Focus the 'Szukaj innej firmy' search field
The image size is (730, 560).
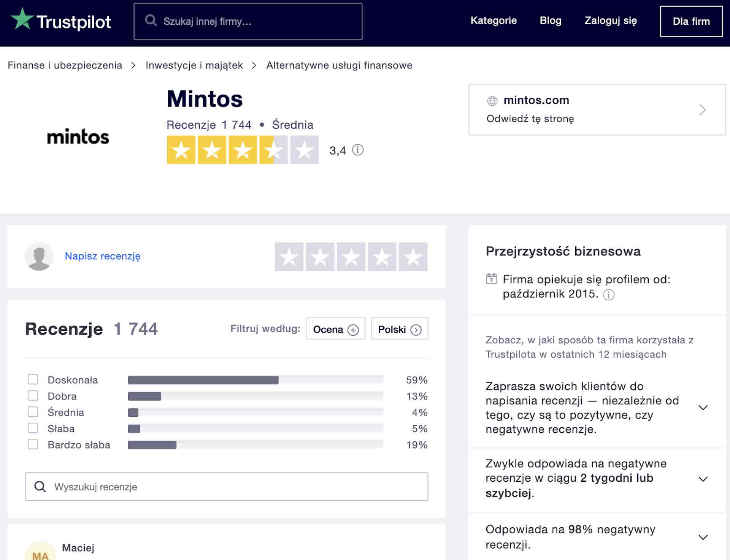tap(248, 21)
